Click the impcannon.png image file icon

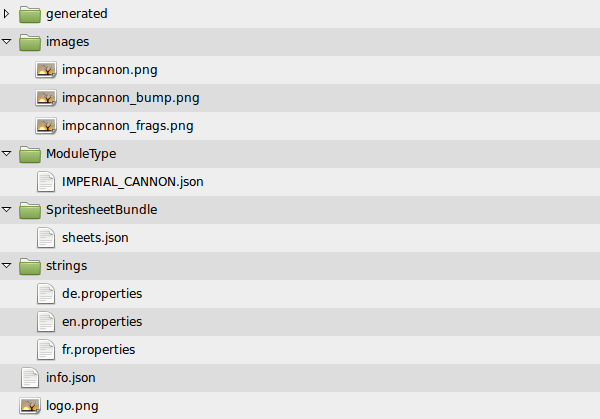pos(46,70)
